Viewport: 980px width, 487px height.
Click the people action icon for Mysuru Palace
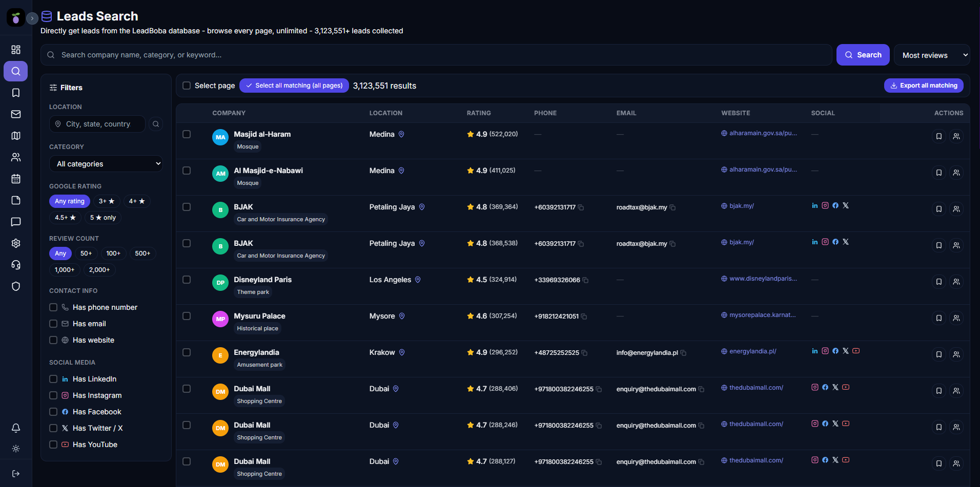pos(956,318)
